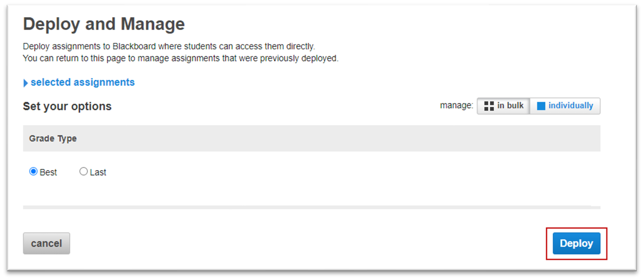Click the manage: label text
The height and width of the screenshot is (280, 644).
point(456,106)
